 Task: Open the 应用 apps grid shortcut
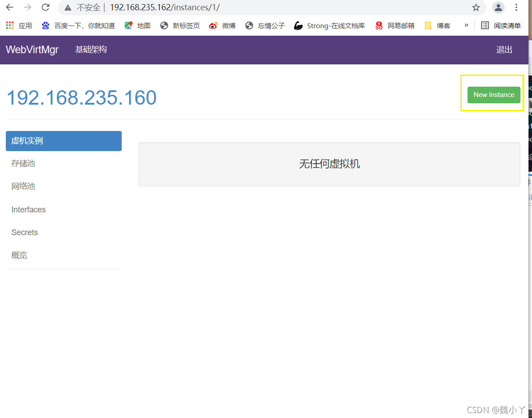point(19,25)
